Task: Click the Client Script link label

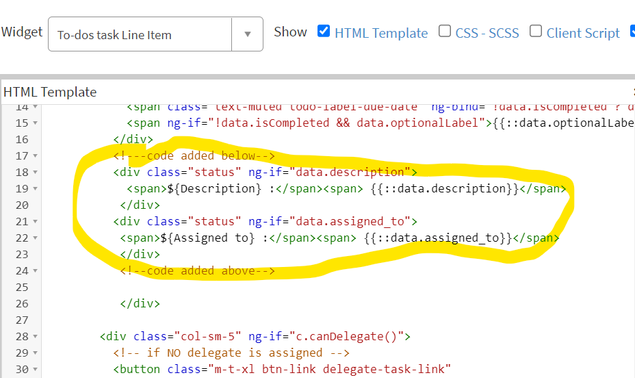Action: pos(583,33)
